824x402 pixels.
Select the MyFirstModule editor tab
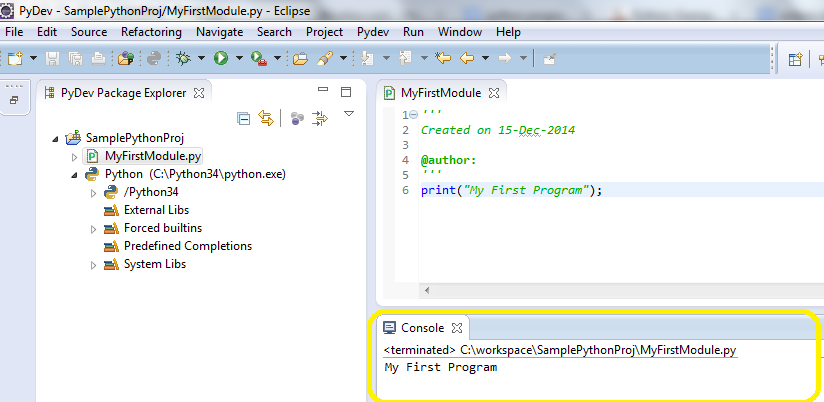coord(441,93)
